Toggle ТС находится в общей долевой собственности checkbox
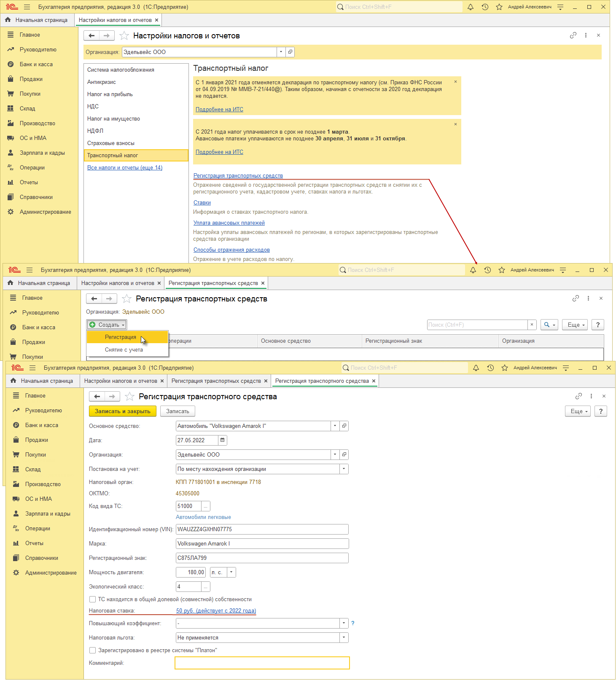 pos(93,599)
